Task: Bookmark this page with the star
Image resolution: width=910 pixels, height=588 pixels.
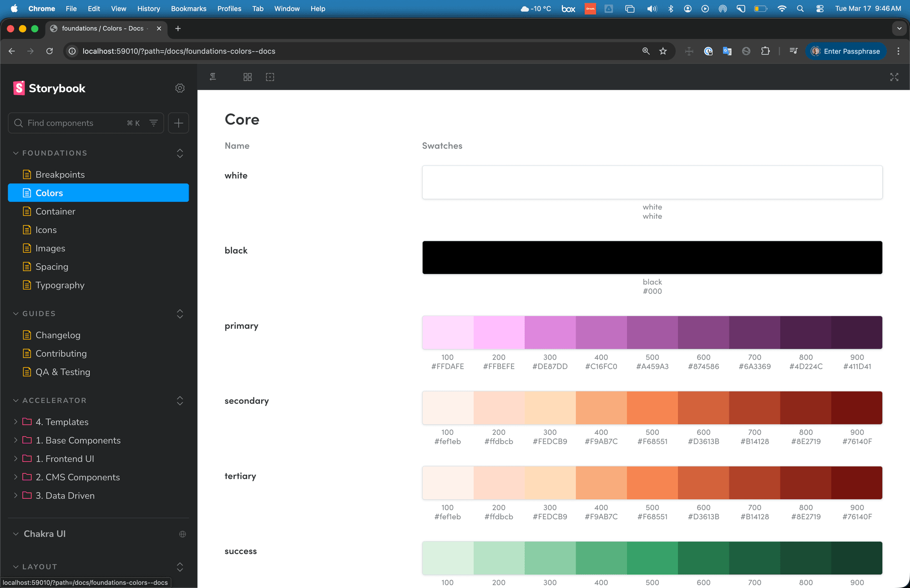Action: pos(663,51)
